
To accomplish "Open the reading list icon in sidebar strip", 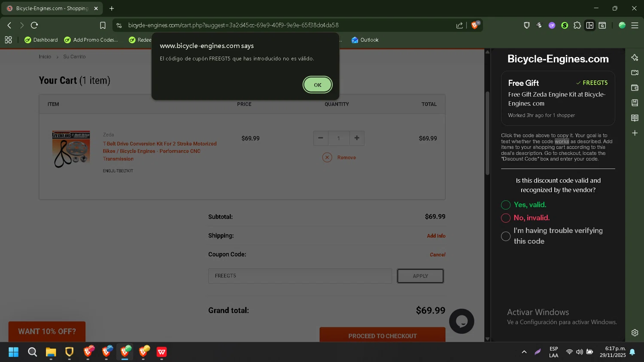I will click(635, 118).
